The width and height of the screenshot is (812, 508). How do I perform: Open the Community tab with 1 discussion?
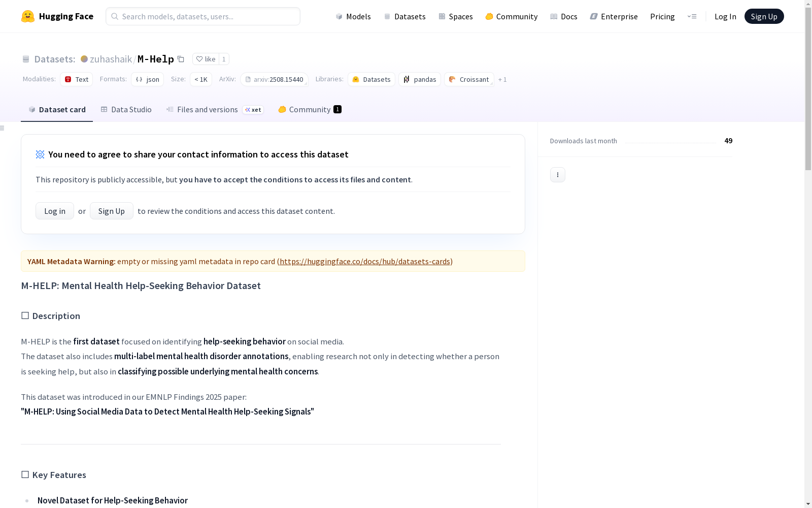coord(310,110)
